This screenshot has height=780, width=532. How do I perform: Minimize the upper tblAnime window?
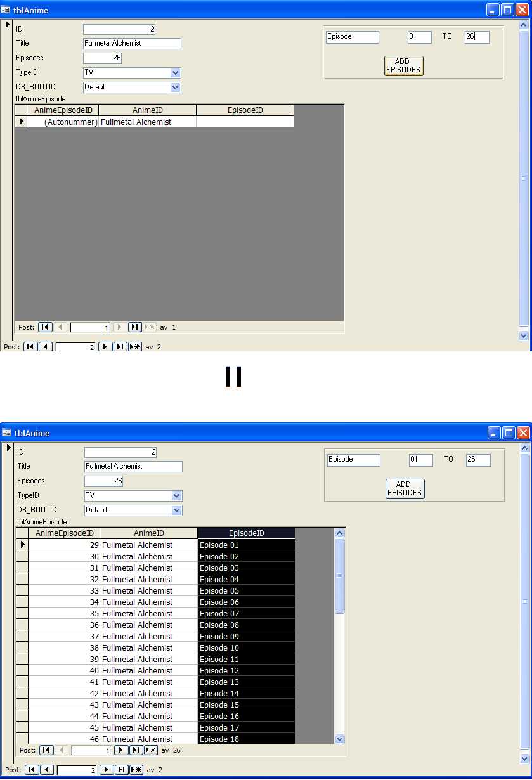click(x=493, y=10)
